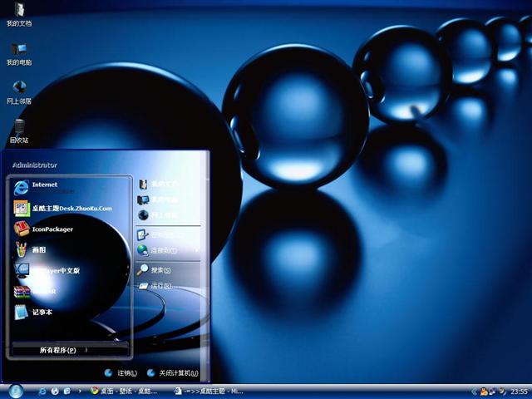Switch to 桌酷主题 taskbar window

[209, 392]
